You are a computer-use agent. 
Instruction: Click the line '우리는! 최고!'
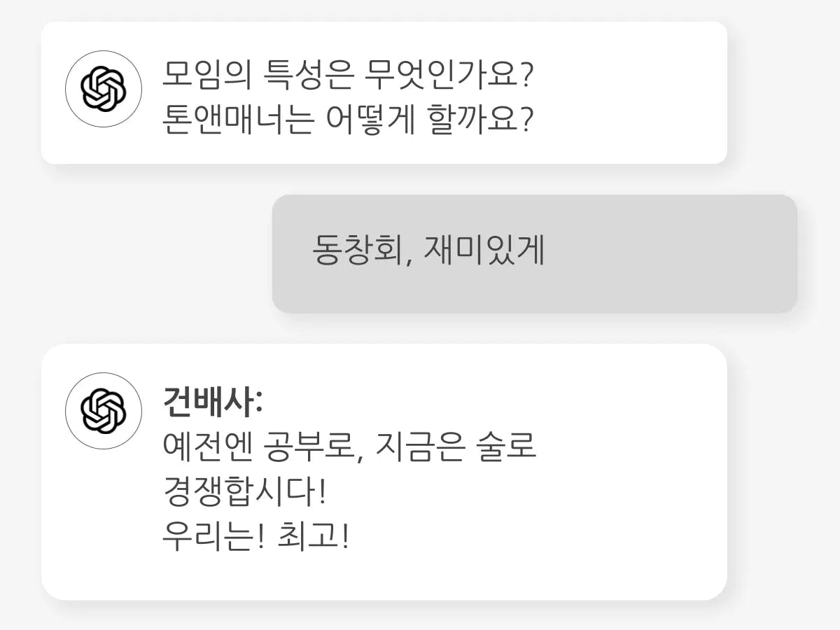click(x=255, y=538)
